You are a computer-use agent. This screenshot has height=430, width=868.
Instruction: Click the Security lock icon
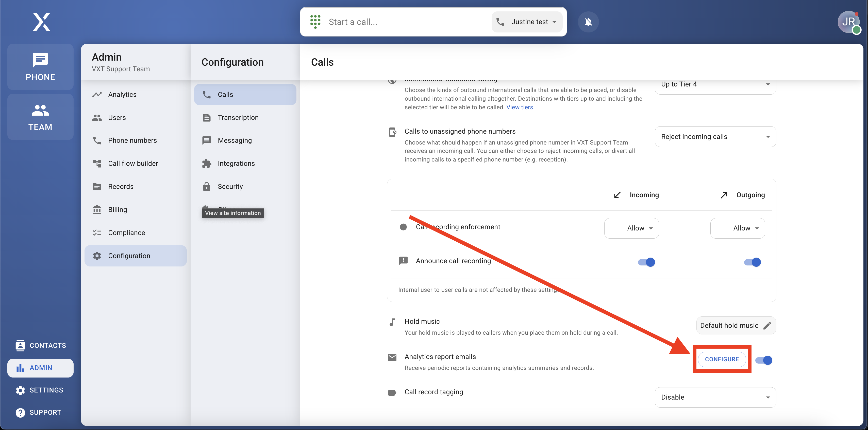[x=207, y=187]
